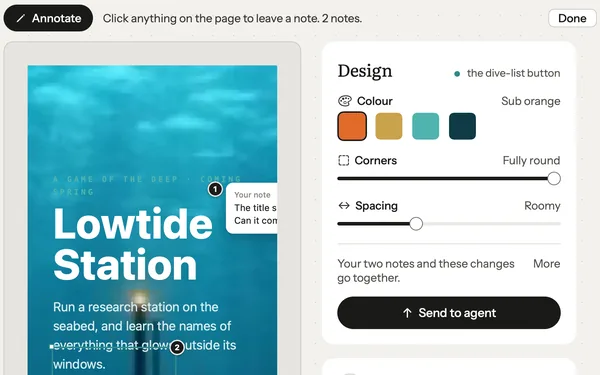The width and height of the screenshot is (600, 375).
Task: Click the Done button
Action: (572, 18)
